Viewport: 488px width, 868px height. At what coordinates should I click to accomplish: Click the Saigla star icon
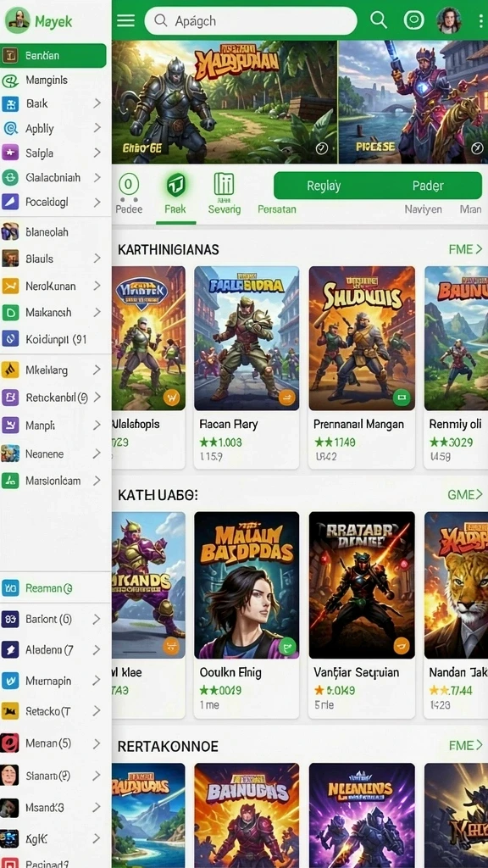tap(10, 153)
